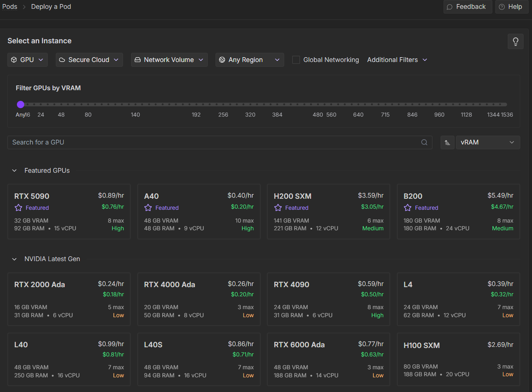Select the RTX 4000 Ada card
Screen dimensions: 532x392
(199, 299)
